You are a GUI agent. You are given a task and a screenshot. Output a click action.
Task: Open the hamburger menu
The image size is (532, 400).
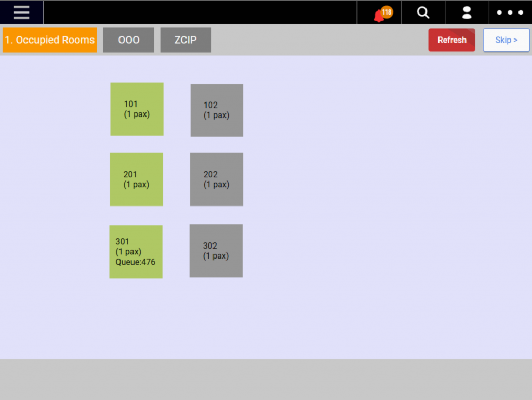click(21, 12)
